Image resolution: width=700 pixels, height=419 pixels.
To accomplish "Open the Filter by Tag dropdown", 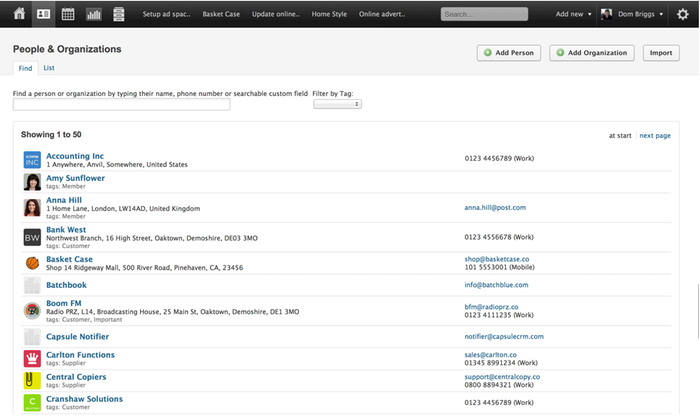I will (338, 104).
